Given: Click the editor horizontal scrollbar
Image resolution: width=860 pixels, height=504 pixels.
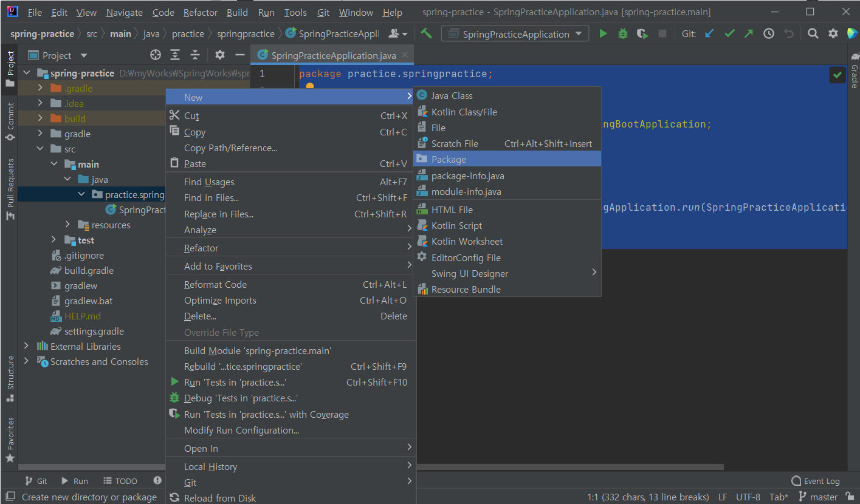Looking at the screenshot, I should [569, 467].
